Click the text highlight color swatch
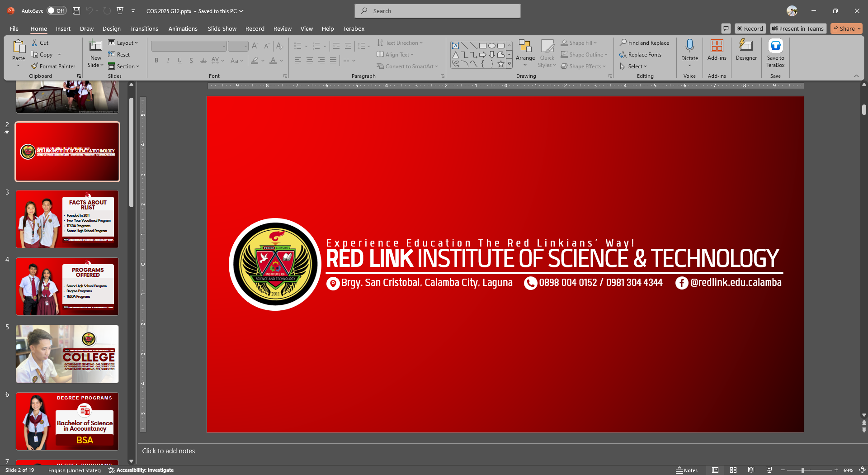 (255, 60)
